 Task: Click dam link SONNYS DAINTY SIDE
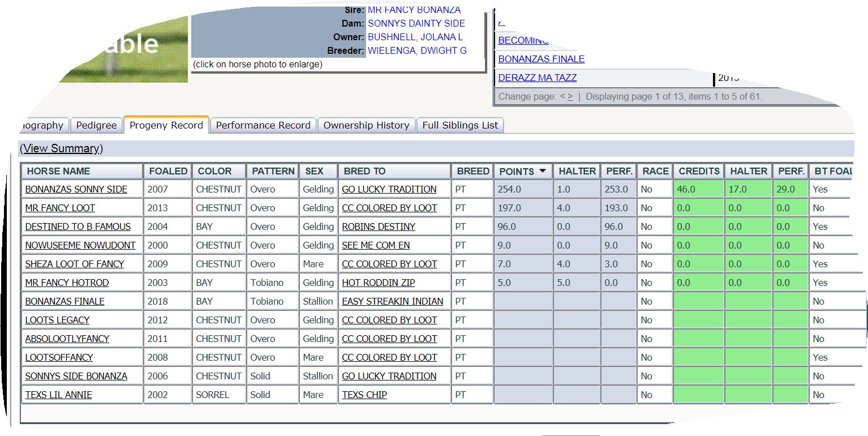(x=416, y=23)
